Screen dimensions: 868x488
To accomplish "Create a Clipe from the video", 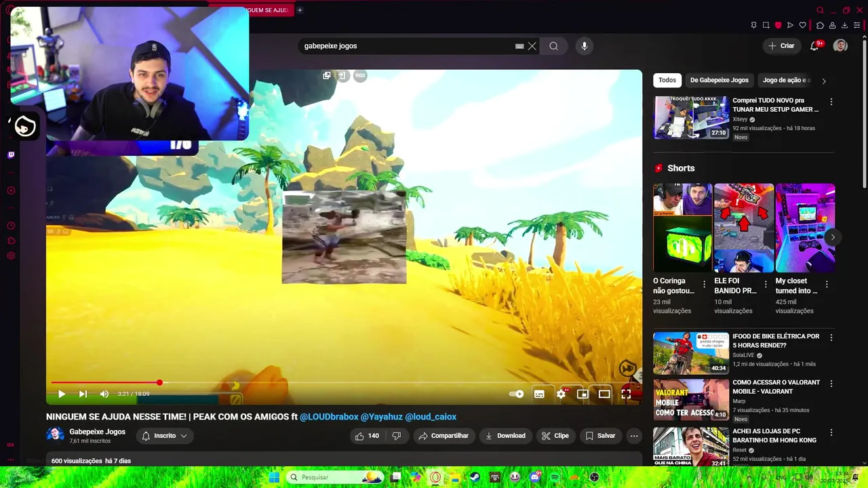I will click(x=555, y=436).
